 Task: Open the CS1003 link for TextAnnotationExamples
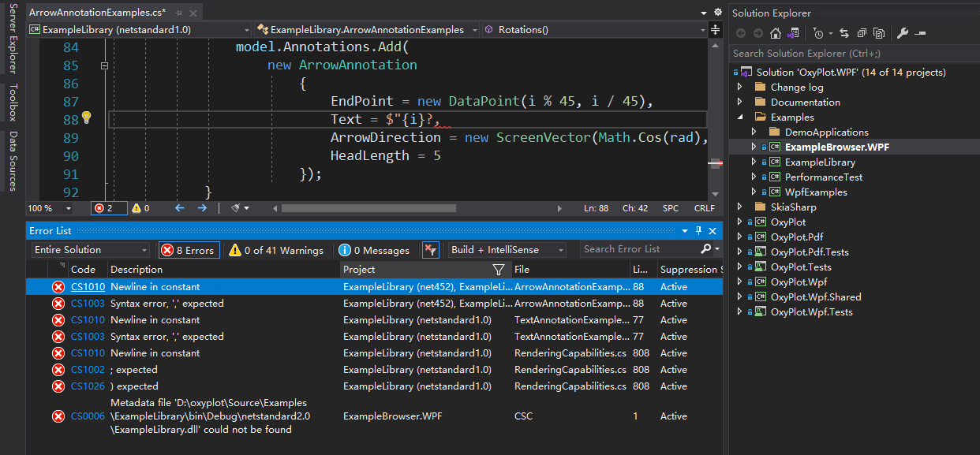pyautogui.click(x=88, y=337)
